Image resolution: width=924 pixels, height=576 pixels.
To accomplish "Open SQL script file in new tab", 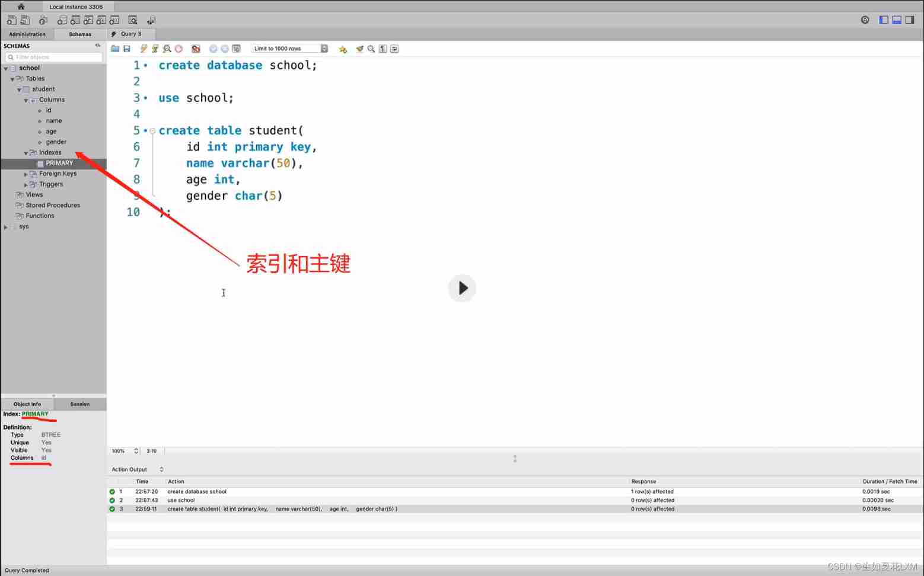I will pyautogui.click(x=25, y=20).
